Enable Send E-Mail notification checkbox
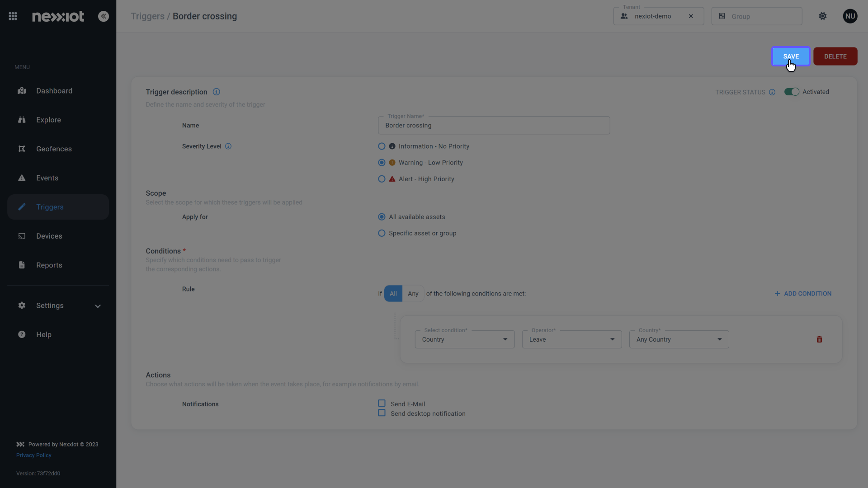Image resolution: width=868 pixels, height=488 pixels. [382, 404]
